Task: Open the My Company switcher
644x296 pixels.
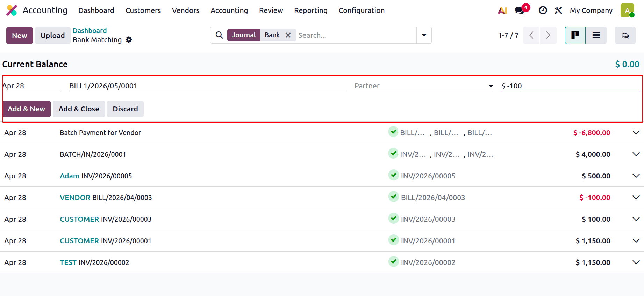Action: tap(591, 10)
